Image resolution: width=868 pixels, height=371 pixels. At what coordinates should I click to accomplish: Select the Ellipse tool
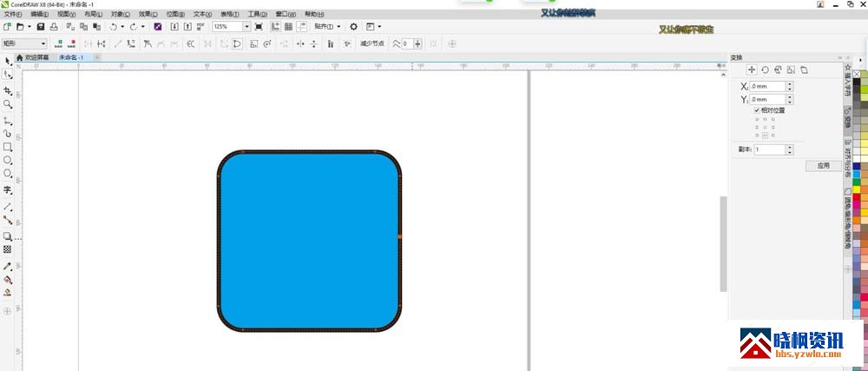(7, 160)
